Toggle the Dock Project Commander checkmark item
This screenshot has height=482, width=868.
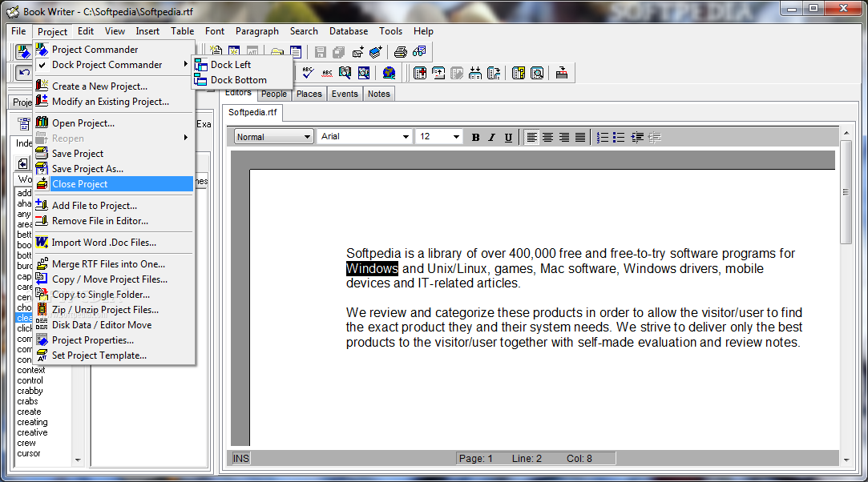(x=114, y=65)
